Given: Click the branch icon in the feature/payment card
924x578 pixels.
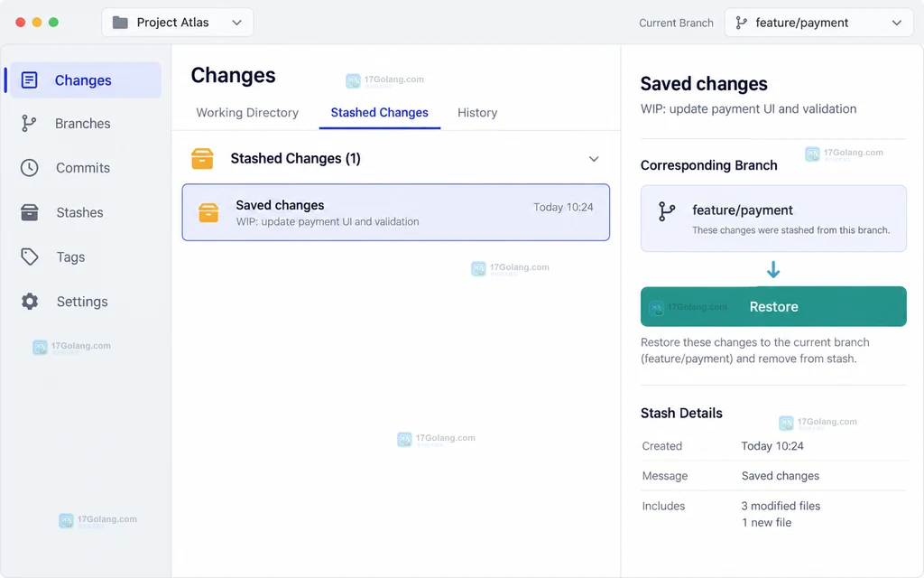Looking at the screenshot, I should (x=667, y=211).
